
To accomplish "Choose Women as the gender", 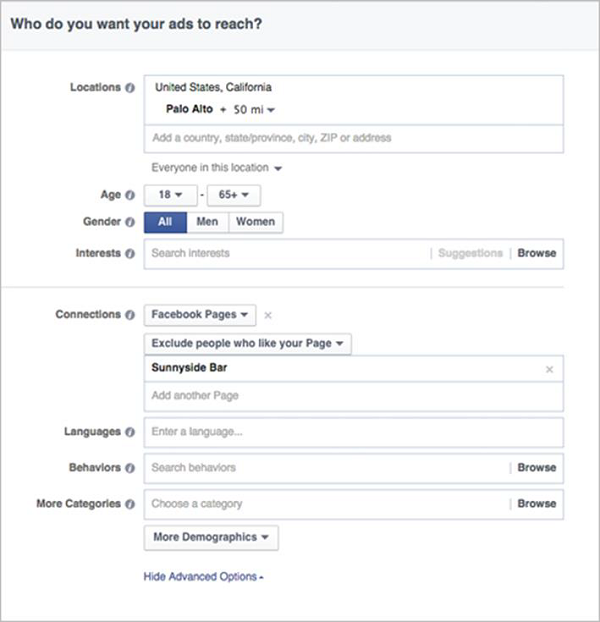I will click(x=255, y=222).
